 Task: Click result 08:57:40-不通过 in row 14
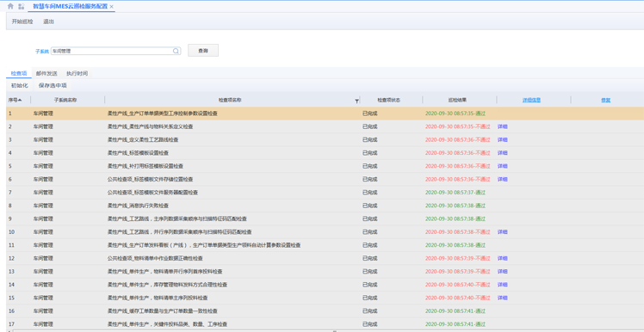pos(457,285)
